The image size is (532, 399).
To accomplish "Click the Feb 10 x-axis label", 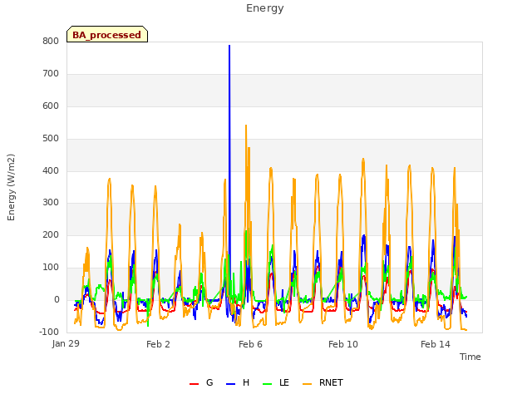I will (343, 344).
